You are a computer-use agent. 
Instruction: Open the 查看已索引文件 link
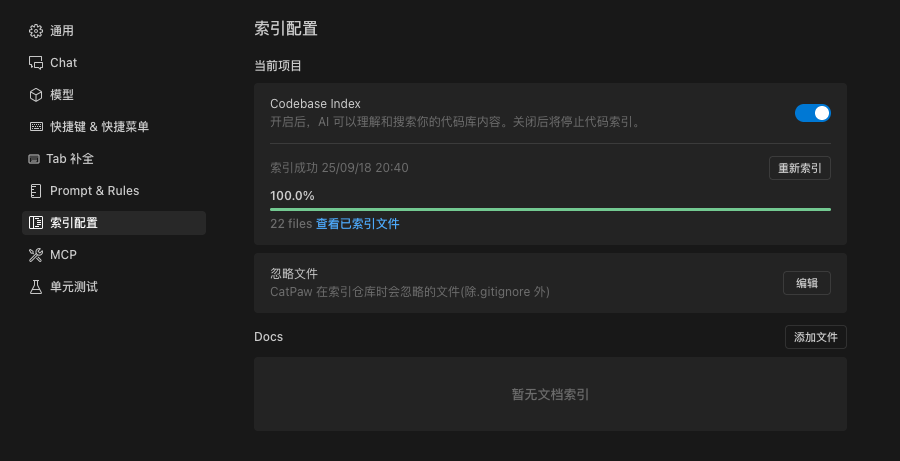(x=358, y=224)
